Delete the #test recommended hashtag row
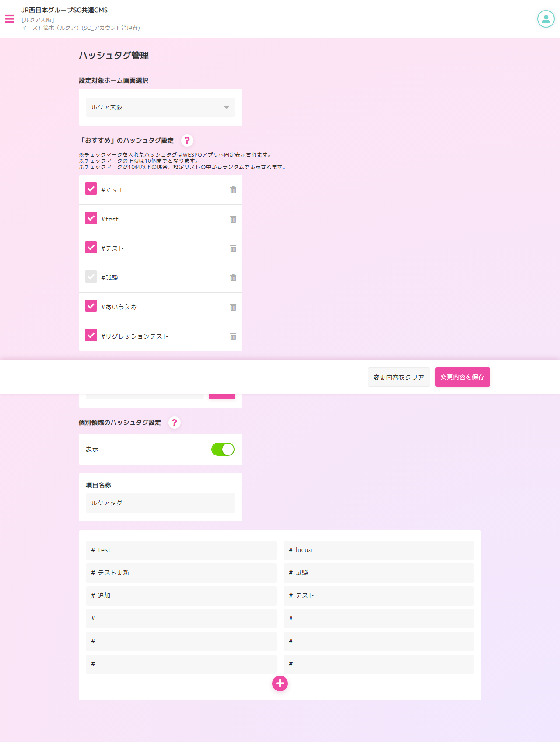 pyautogui.click(x=233, y=219)
